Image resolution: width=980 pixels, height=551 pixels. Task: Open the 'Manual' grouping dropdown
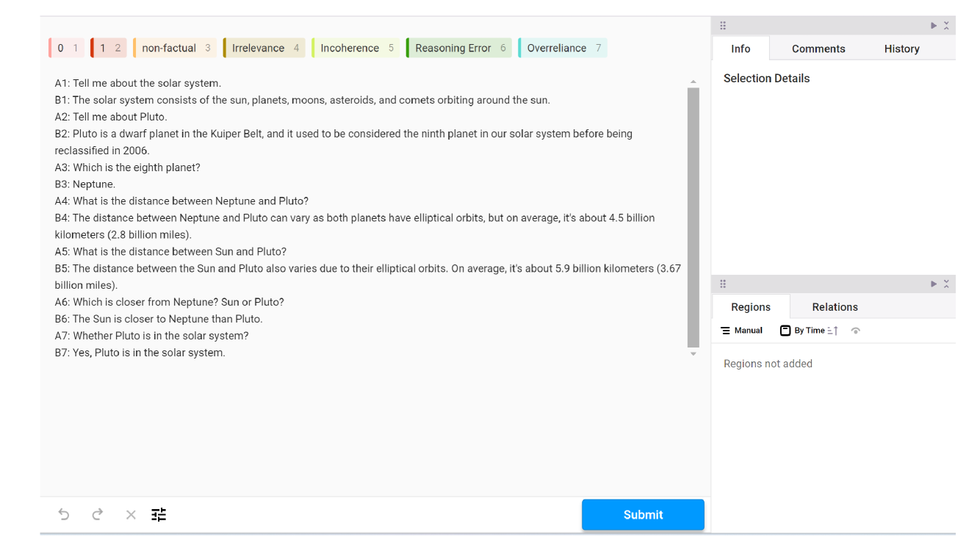[x=742, y=331]
